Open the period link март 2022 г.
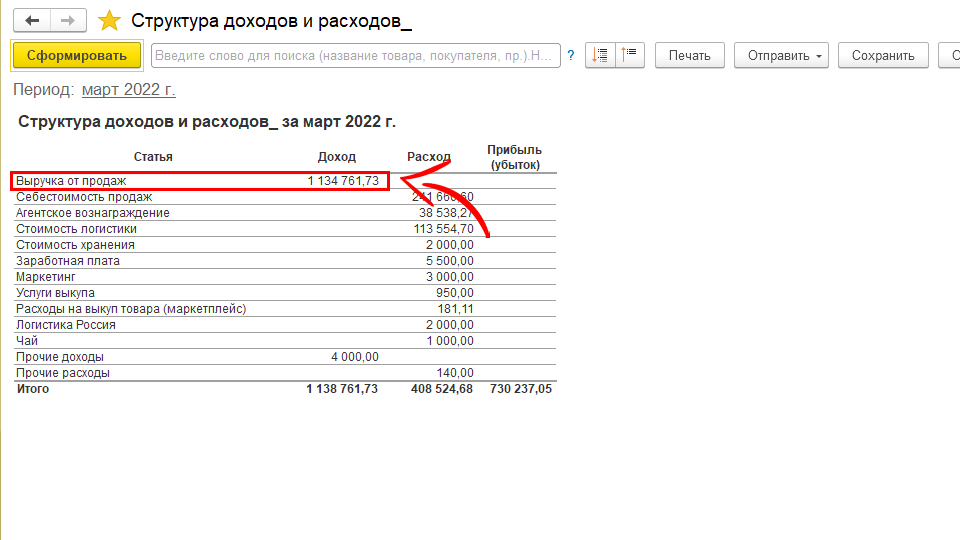The height and width of the screenshot is (540, 960). [x=128, y=90]
